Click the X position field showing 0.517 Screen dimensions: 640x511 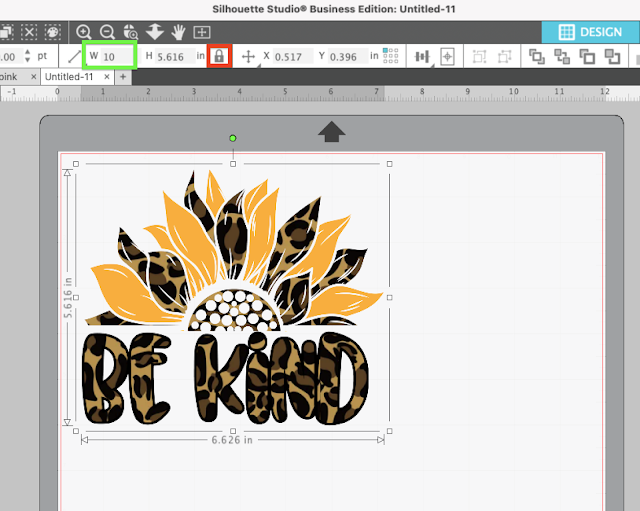click(x=293, y=56)
